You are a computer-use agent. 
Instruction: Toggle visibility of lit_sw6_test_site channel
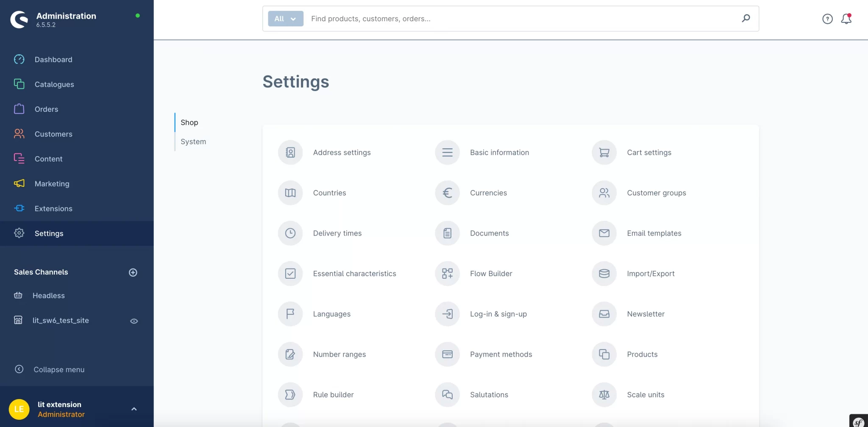click(x=134, y=321)
